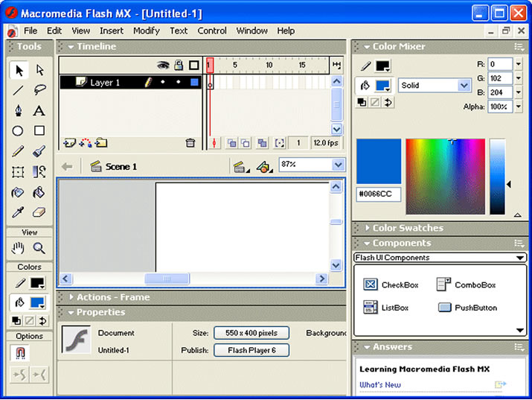The image size is (532, 400).
Task: Select the Zoom magnifier tool
Action: (x=39, y=248)
